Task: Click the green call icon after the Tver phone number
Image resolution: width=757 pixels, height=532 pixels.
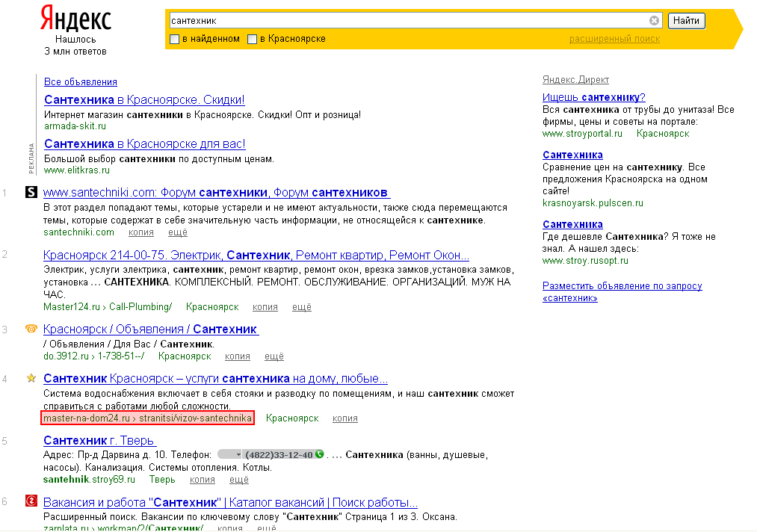Action: tap(319, 454)
